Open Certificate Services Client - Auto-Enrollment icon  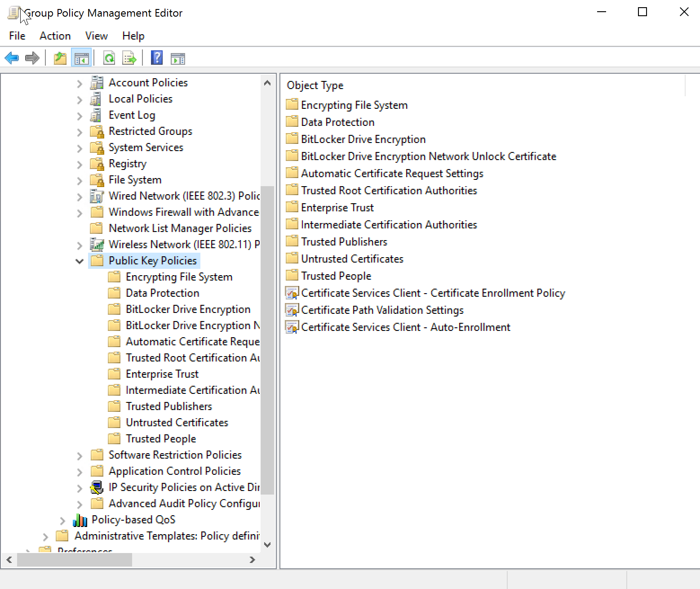292,327
